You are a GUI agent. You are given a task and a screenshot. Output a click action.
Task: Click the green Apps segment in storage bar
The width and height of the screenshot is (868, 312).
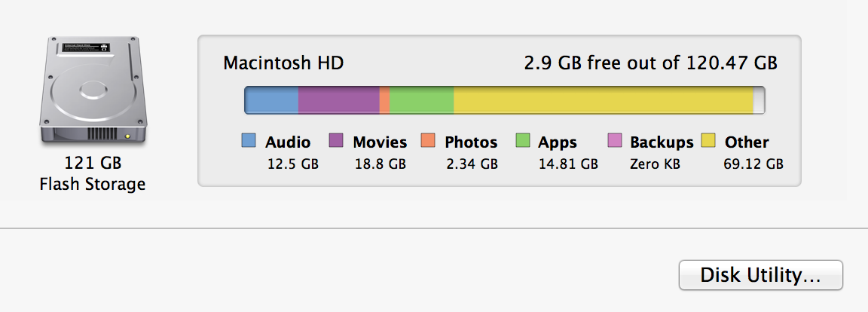point(422,100)
